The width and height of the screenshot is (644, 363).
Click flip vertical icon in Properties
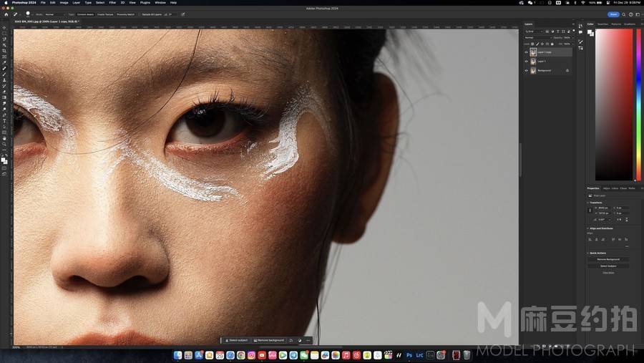click(x=627, y=220)
